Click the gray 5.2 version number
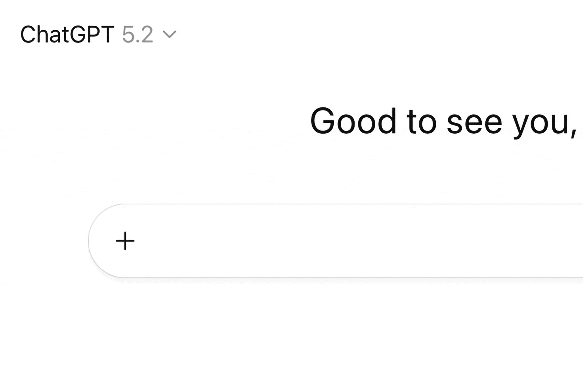 point(137,35)
